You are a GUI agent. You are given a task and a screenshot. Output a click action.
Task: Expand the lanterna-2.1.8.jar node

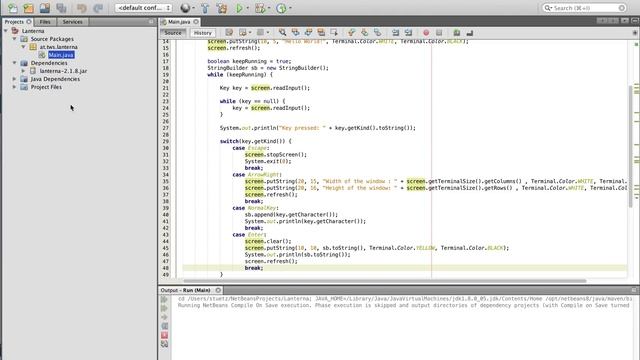coord(23,71)
